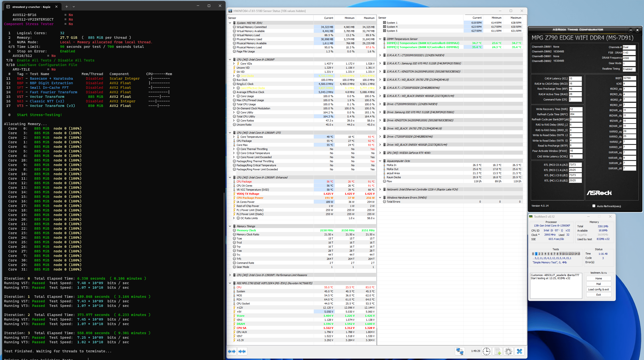Viewport: 644px width, 360px height.
Task: Click the terminal icon on stresstest y-cruncher tab
Action: 8,7
